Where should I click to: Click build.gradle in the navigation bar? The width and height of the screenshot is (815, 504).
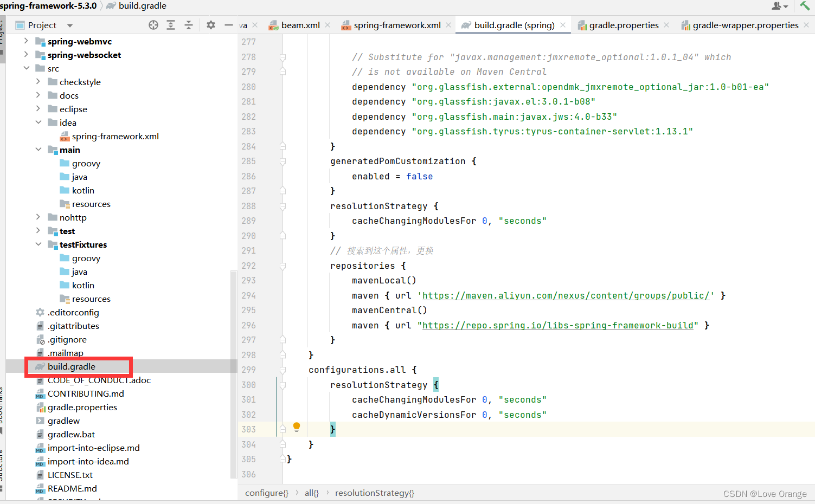(x=142, y=5)
